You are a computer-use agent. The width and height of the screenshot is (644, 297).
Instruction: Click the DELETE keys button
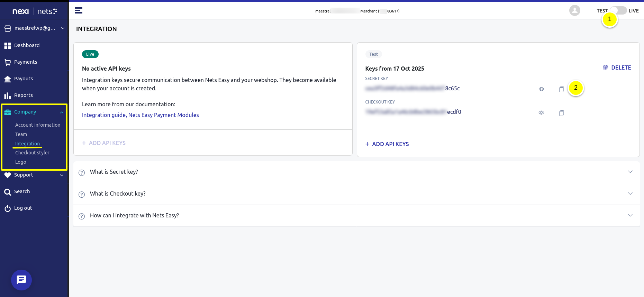click(617, 67)
